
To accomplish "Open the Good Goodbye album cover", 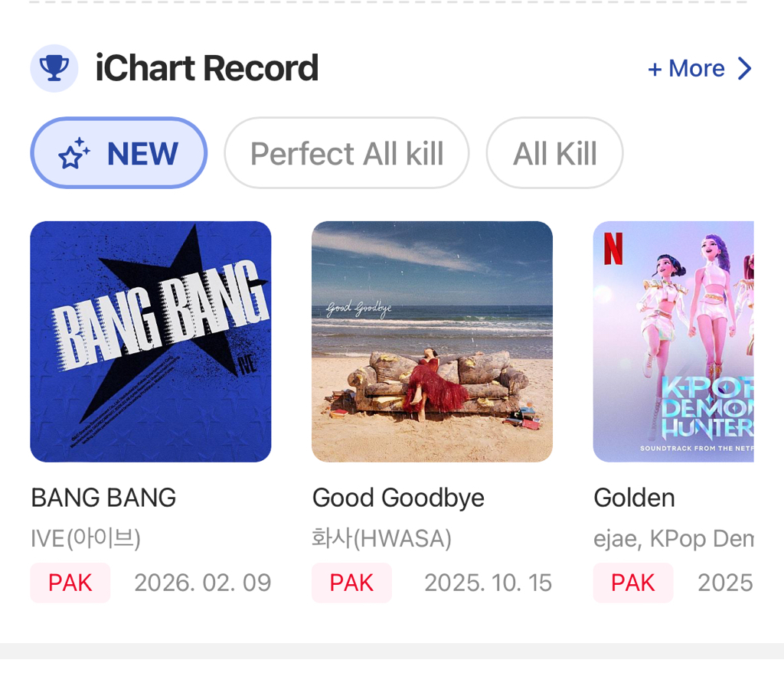I will coord(432,341).
